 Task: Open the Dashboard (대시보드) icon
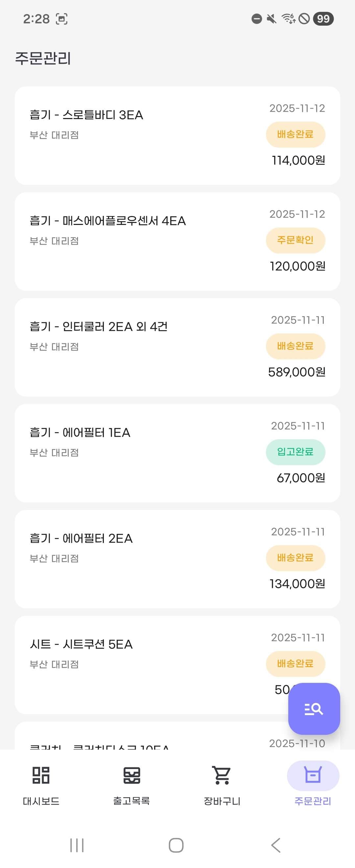41,775
